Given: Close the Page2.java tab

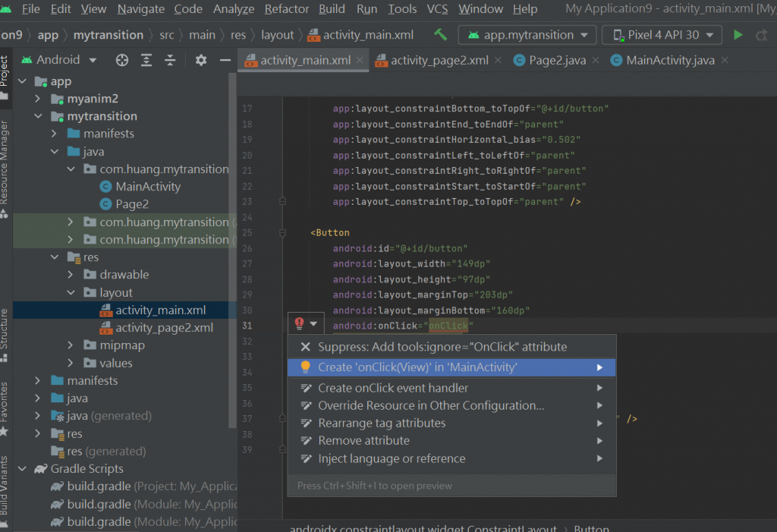Looking at the screenshot, I should [595, 60].
